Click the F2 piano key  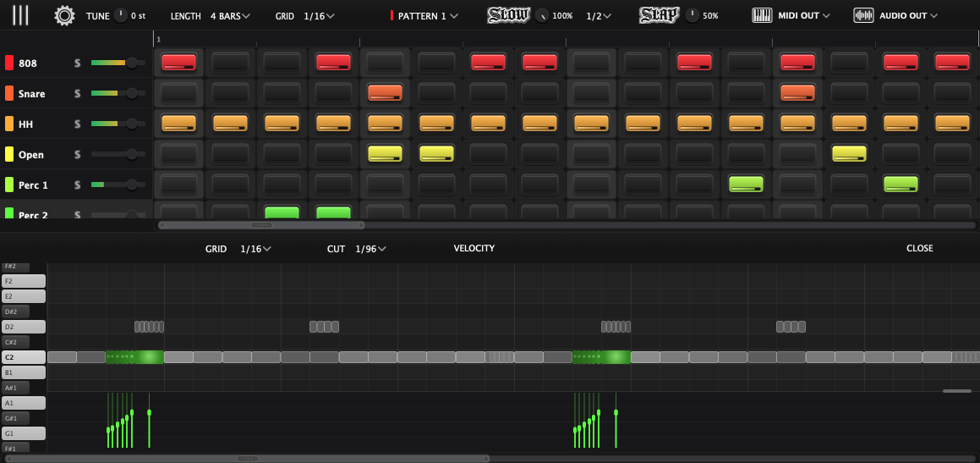[x=23, y=281]
